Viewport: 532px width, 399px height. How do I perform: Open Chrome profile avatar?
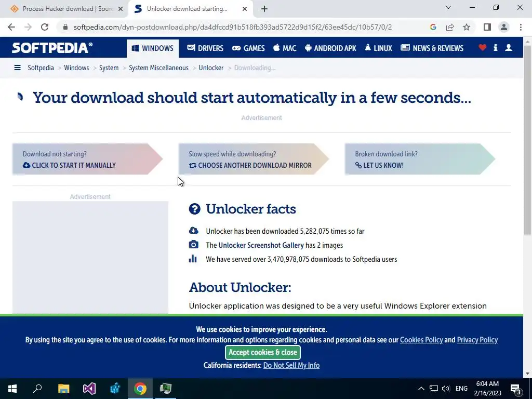504,27
